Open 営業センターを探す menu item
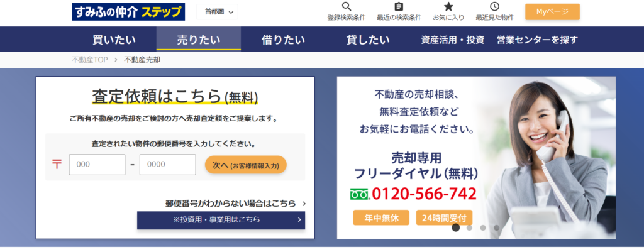644x252 pixels. [537, 40]
